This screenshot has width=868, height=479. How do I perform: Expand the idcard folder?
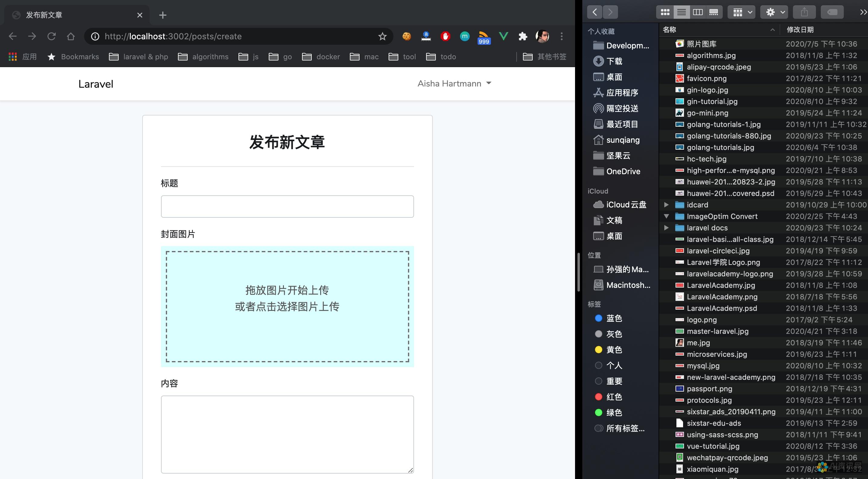(x=666, y=205)
